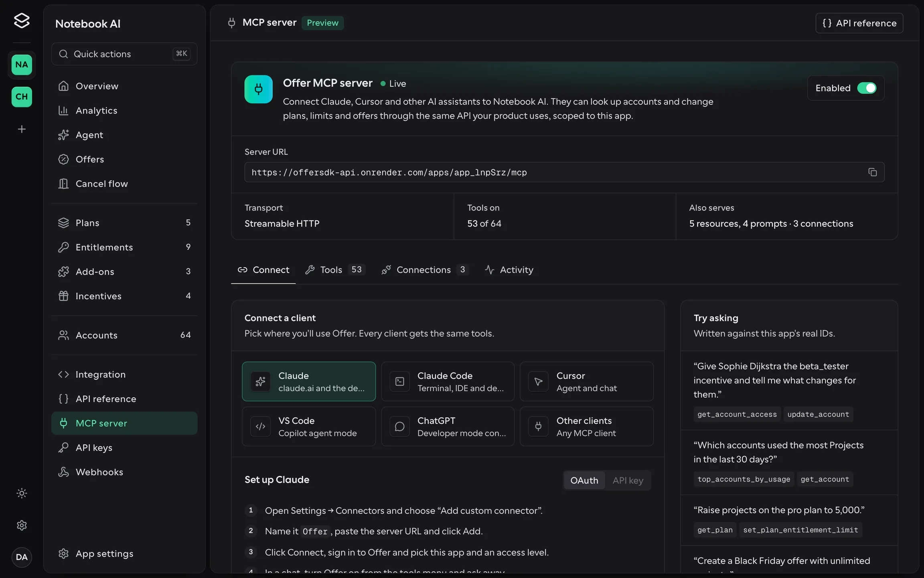The image size is (924, 578).
Task: Open the Accounts list
Action: click(x=124, y=335)
